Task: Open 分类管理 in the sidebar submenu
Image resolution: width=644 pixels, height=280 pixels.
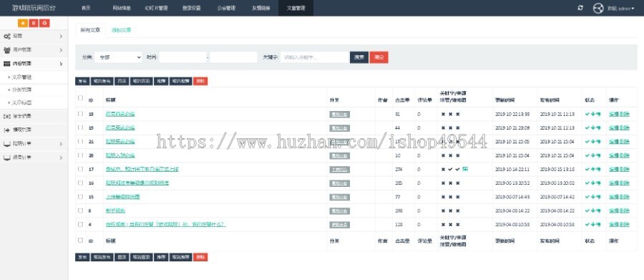Action: pos(21,90)
